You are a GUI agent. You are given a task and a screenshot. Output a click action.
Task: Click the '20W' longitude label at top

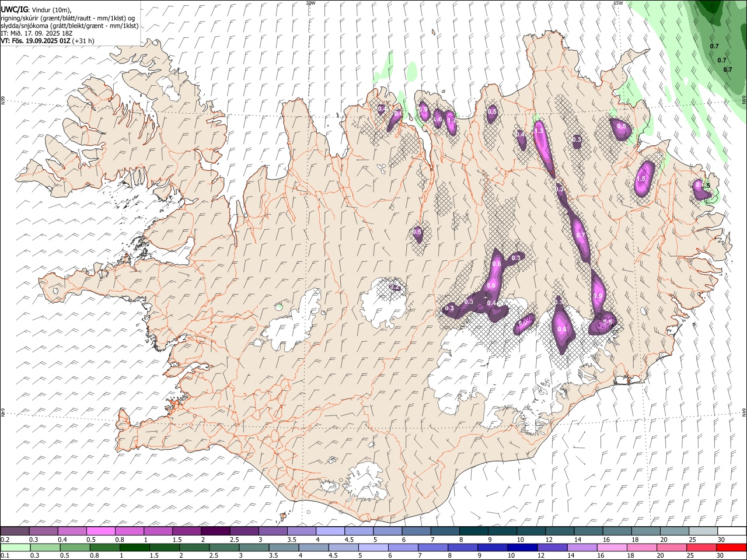coord(310,3)
